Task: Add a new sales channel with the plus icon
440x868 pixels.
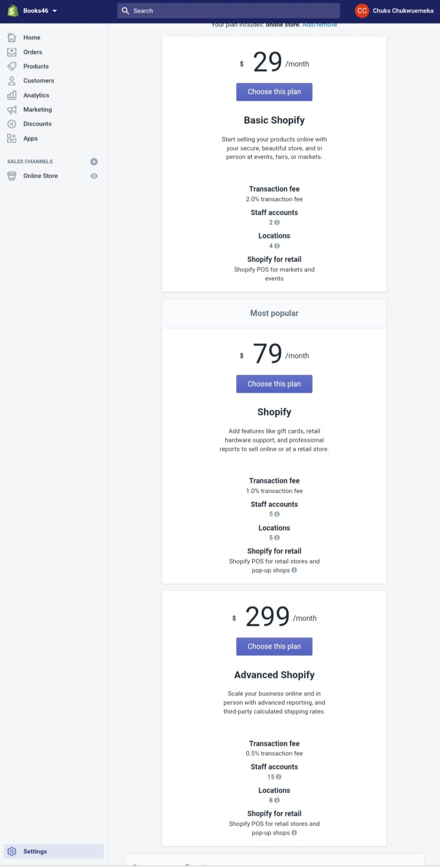Action: tap(94, 161)
